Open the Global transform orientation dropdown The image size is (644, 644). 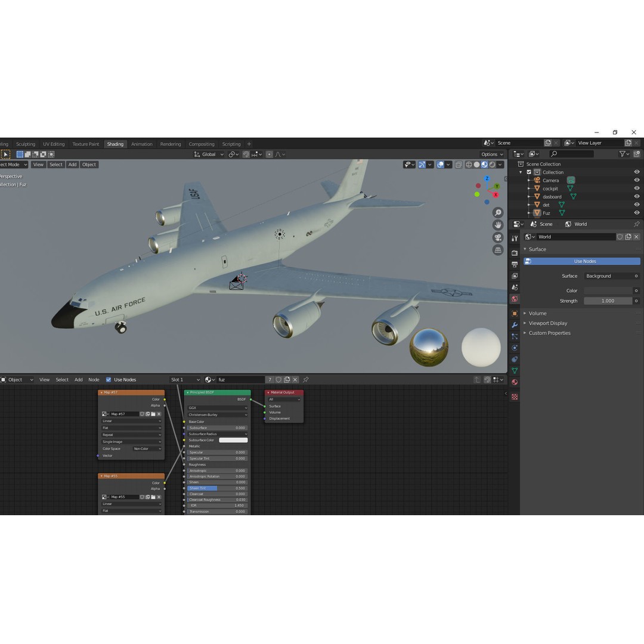pyautogui.click(x=209, y=154)
